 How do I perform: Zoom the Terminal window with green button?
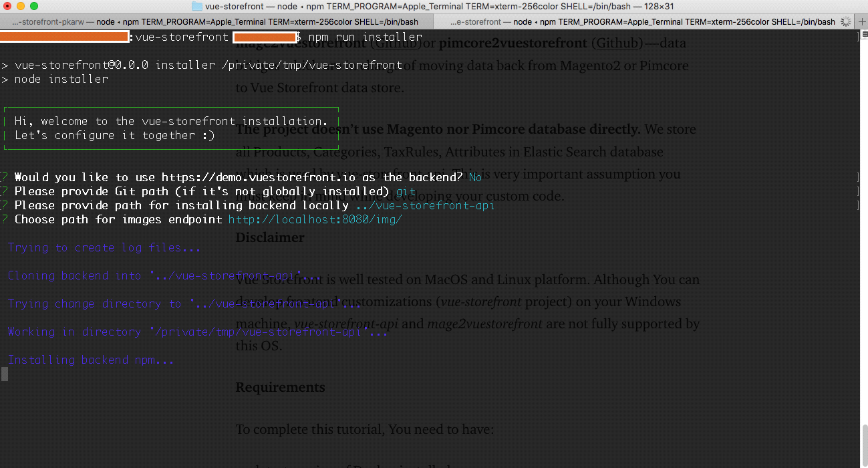pos(35,6)
